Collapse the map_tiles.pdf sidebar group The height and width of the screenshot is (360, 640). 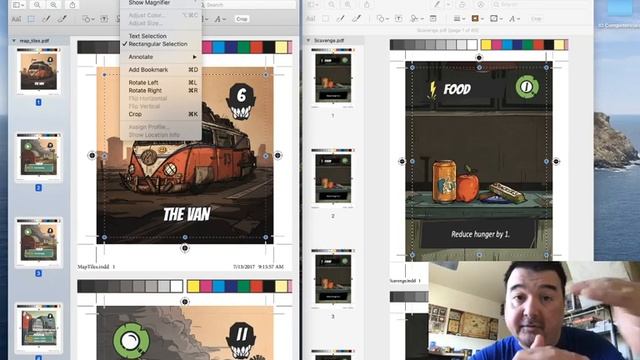pos(14,41)
